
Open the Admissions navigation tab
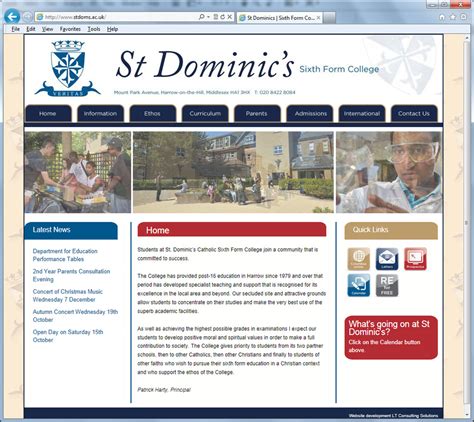click(310, 114)
